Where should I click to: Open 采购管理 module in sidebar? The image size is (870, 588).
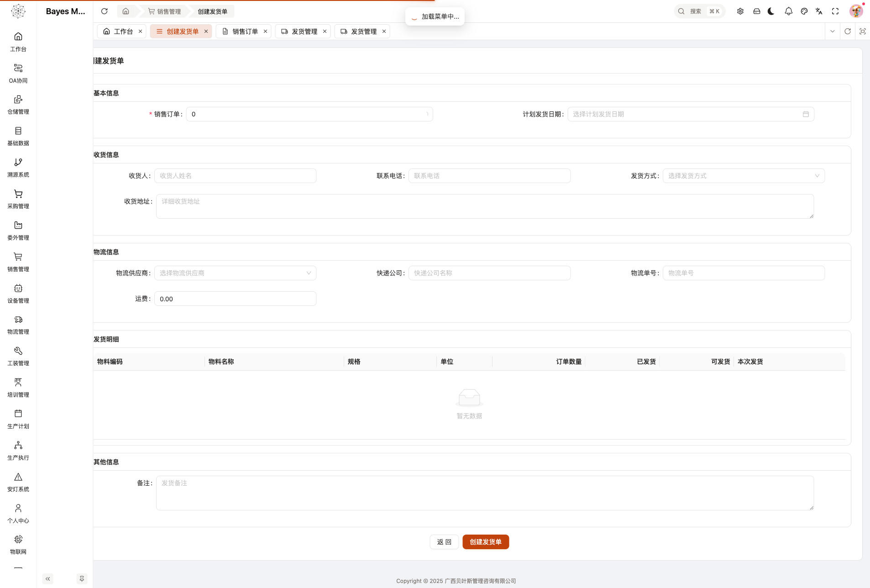coord(18,199)
